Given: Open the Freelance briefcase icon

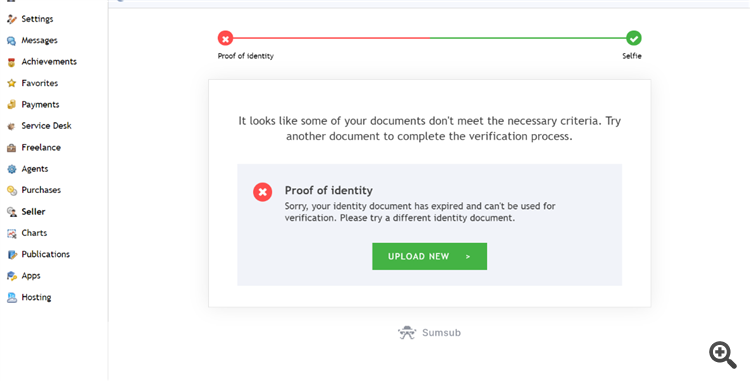Looking at the screenshot, I should pyautogui.click(x=11, y=148).
